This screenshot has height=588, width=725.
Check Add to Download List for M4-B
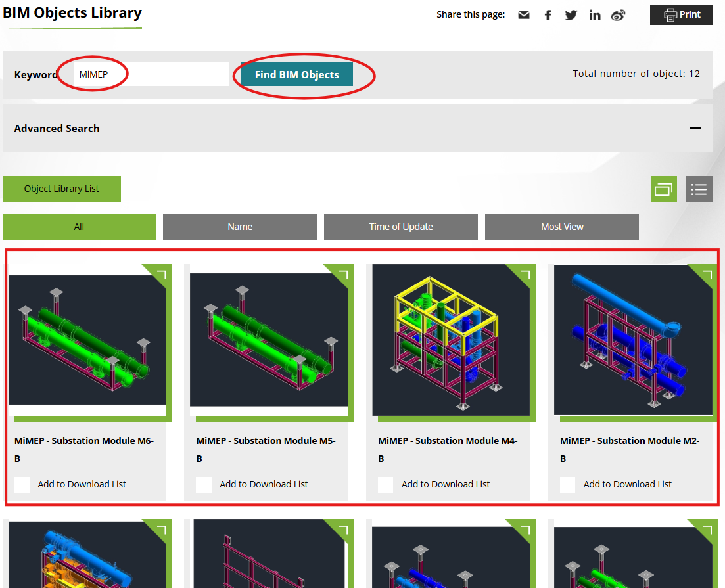coord(386,484)
